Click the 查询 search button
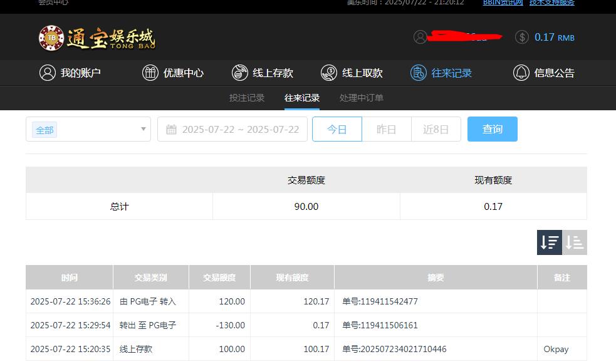The width and height of the screenshot is (616, 364). (493, 129)
